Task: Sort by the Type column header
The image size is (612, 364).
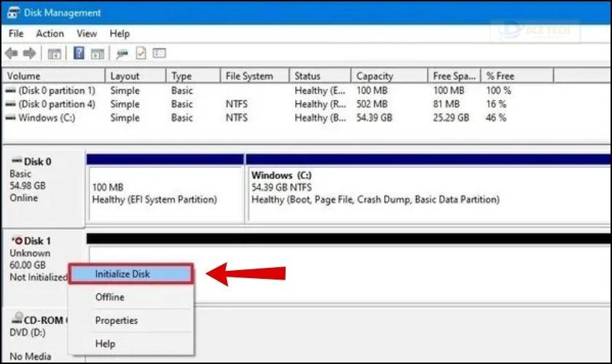Action: coord(194,76)
